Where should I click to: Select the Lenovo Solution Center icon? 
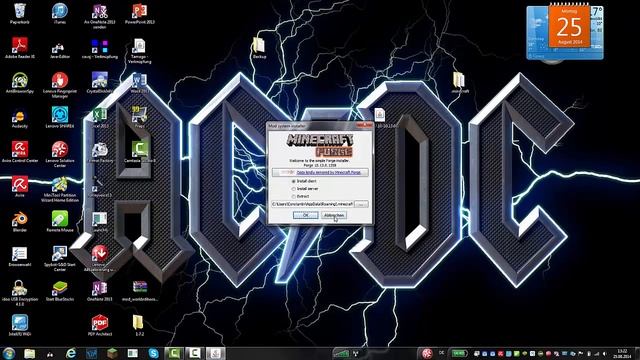click(x=60, y=154)
